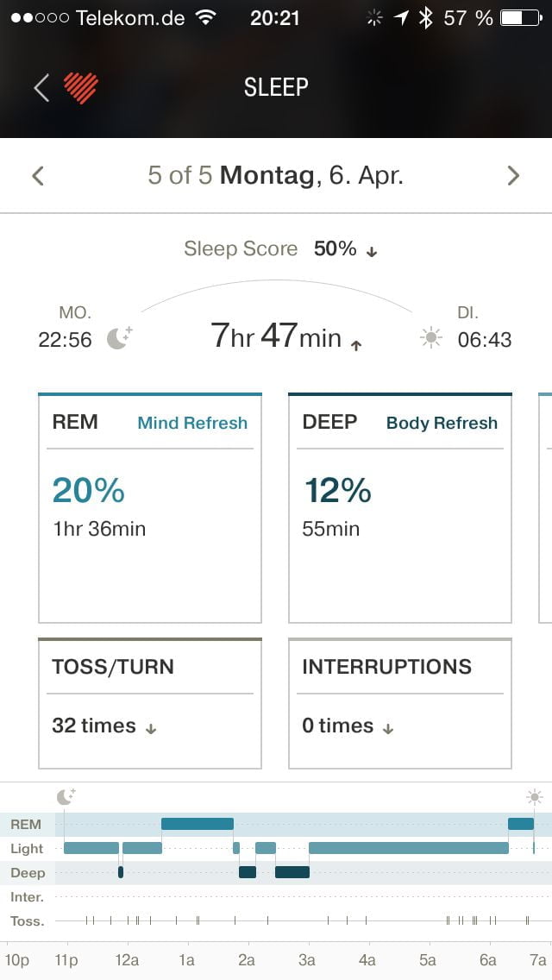Tap the back arrow in header
The width and height of the screenshot is (552, 980).
click(41, 87)
